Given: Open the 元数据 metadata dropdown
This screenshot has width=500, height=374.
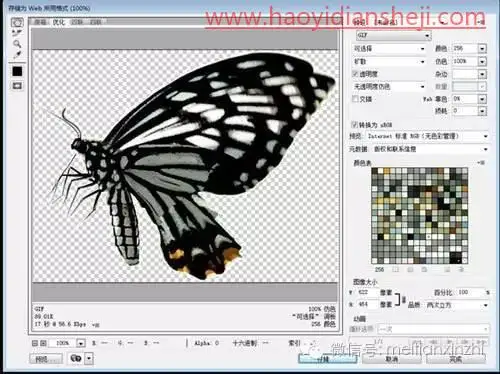Looking at the screenshot, I should click(430, 149).
